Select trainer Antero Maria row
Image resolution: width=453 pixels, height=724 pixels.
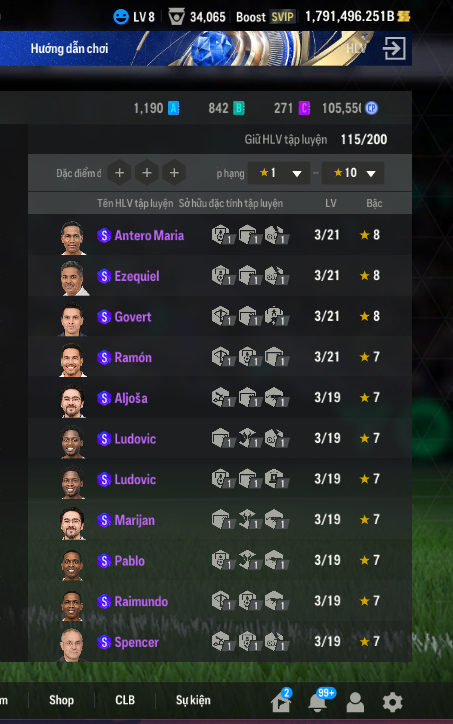220,235
